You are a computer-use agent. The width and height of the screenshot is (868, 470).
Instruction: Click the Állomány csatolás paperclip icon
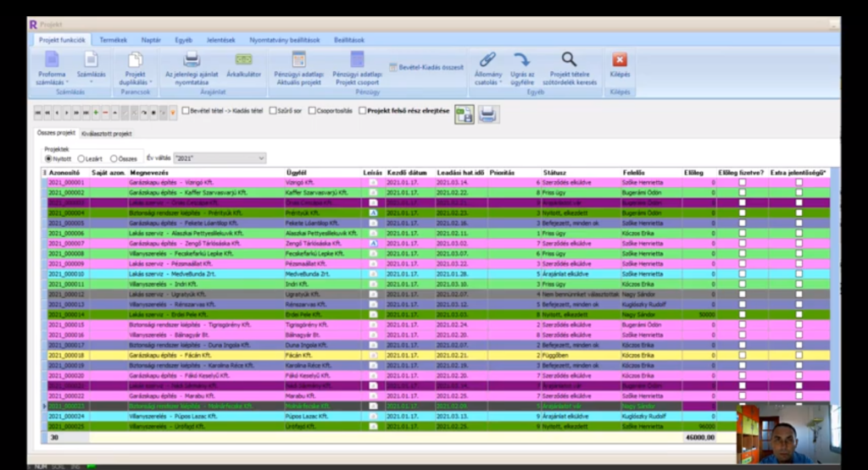point(487,60)
